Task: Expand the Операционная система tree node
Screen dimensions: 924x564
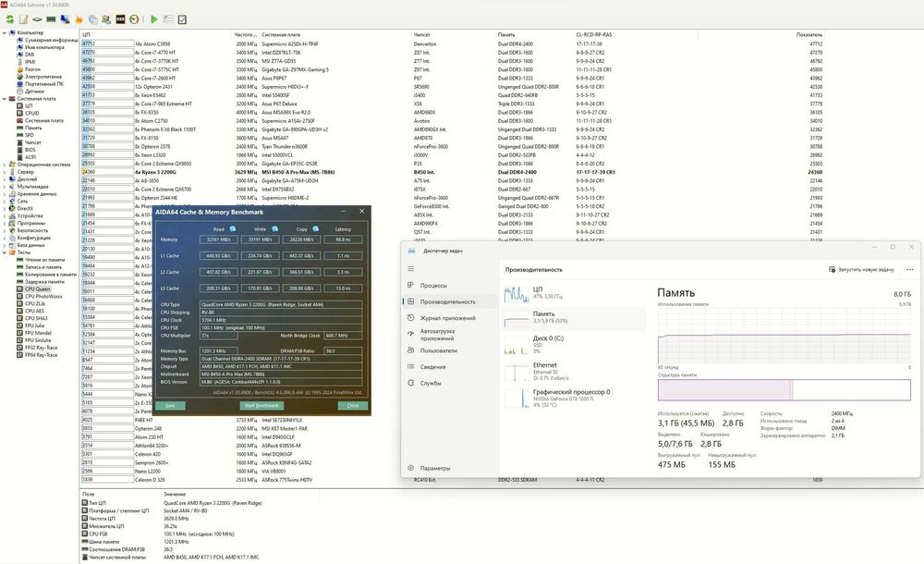Action: coord(3,164)
